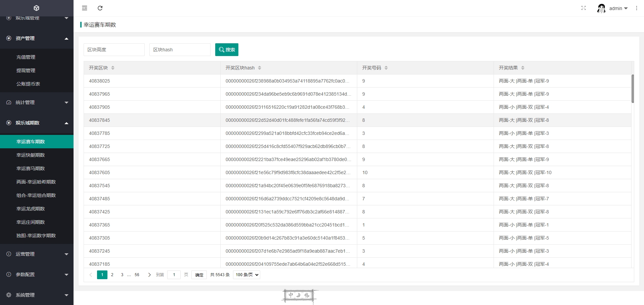Open 充值管理 menu item
The image size is (644, 305).
click(26, 57)
